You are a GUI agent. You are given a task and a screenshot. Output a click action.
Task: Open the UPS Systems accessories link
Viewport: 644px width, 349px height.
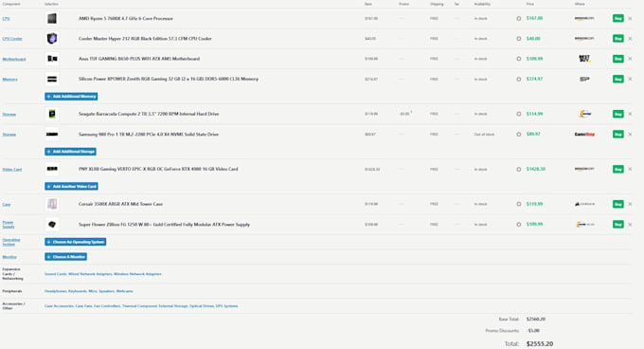(226, 305)
